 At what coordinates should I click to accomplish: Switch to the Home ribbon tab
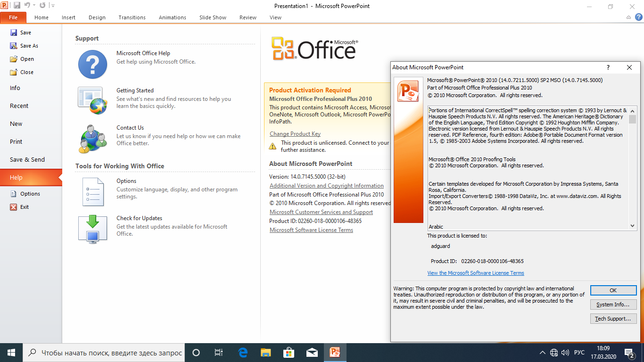tap(41, 17)
